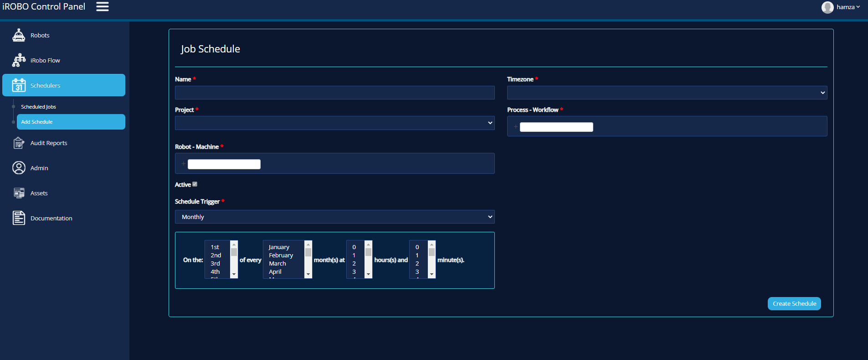Click the Audit Reports icon

(x=19, y=143)
